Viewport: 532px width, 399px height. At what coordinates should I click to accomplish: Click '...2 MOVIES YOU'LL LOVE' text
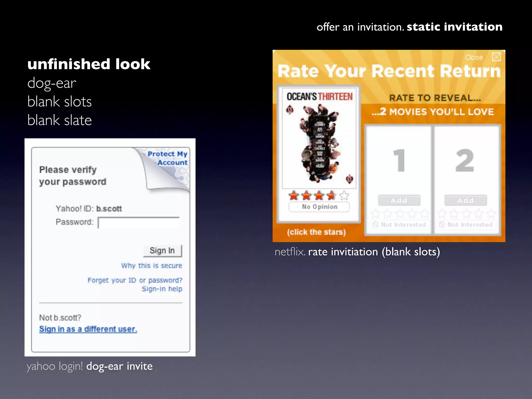point(433,112)
